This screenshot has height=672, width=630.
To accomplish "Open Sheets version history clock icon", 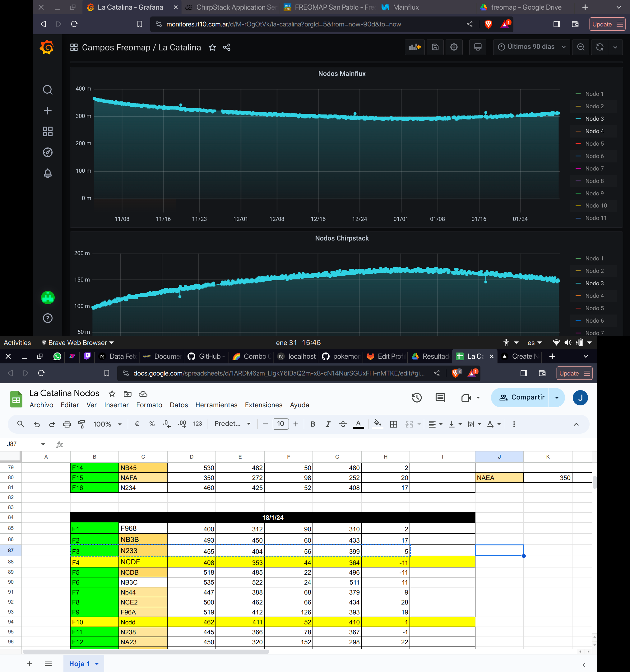I will point(416,398).
